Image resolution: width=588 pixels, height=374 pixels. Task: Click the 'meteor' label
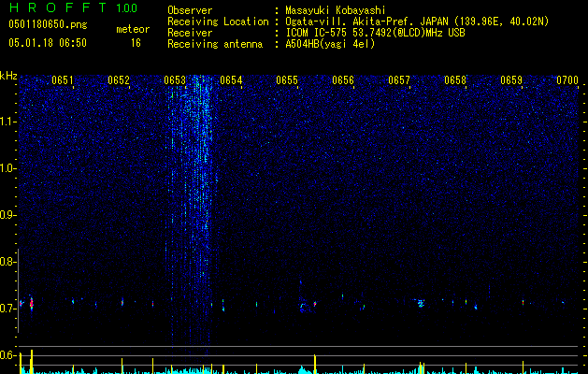tap(133, 29)
